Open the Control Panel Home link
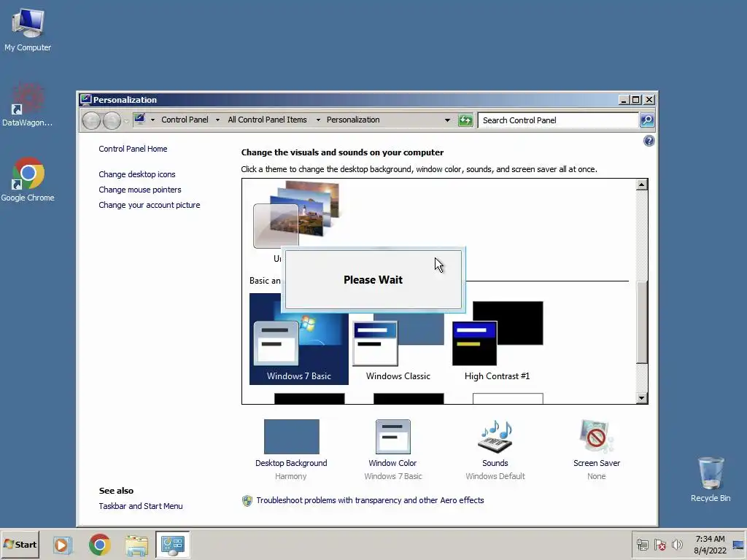747x560 pixels. coord(133,149)
